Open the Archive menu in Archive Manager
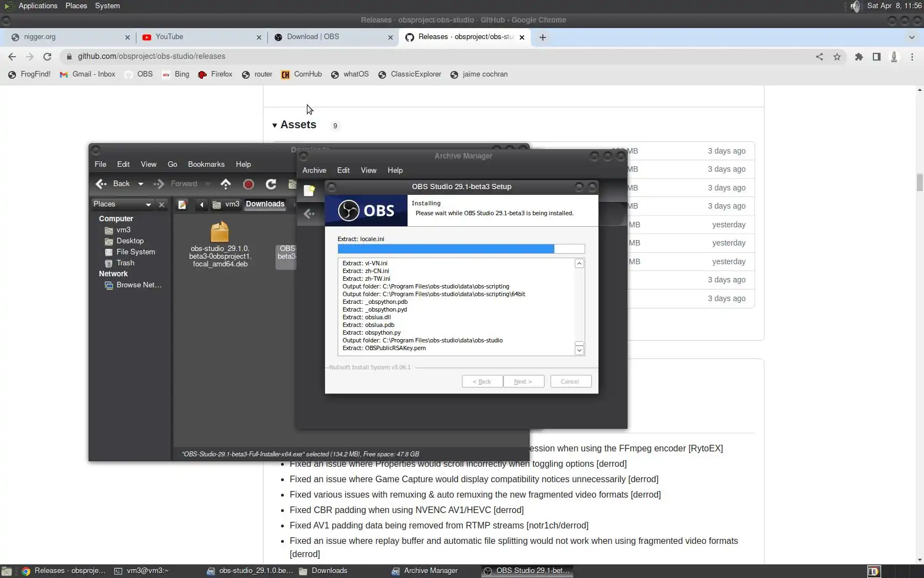This screenshot has height=578, width=924. click(x=315, y=171)
